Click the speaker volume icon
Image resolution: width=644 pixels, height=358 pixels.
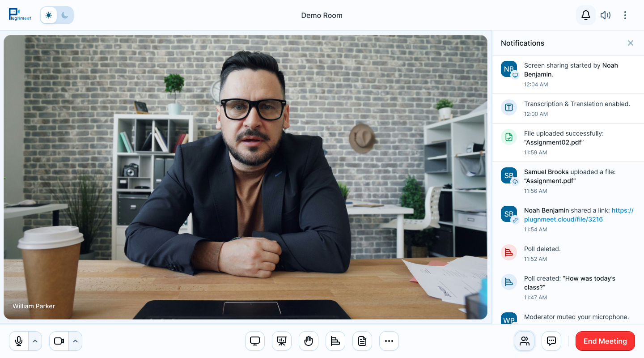pyautogui.click(x=606, y=15)
